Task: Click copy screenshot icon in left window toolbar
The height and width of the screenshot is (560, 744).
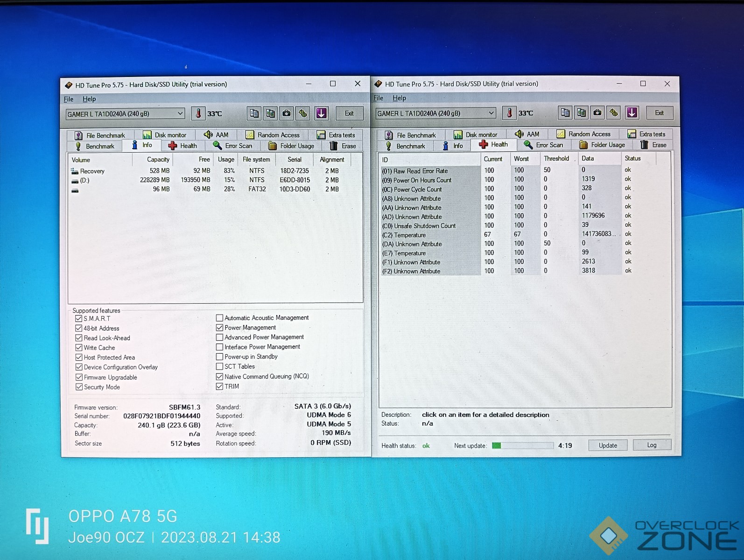Action: pos(270,113)
